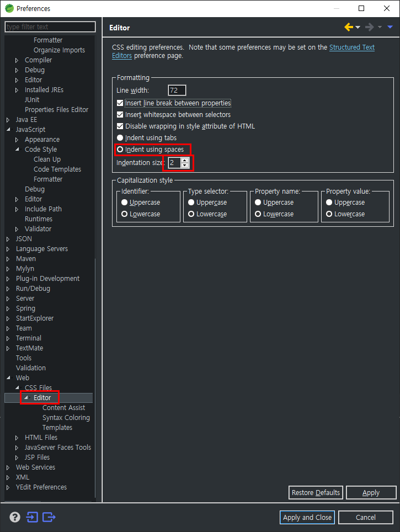This screenshot has width=400, height=532.
Task: Toggle Insert whitespace between selectors
Action: tap(120, 115)
